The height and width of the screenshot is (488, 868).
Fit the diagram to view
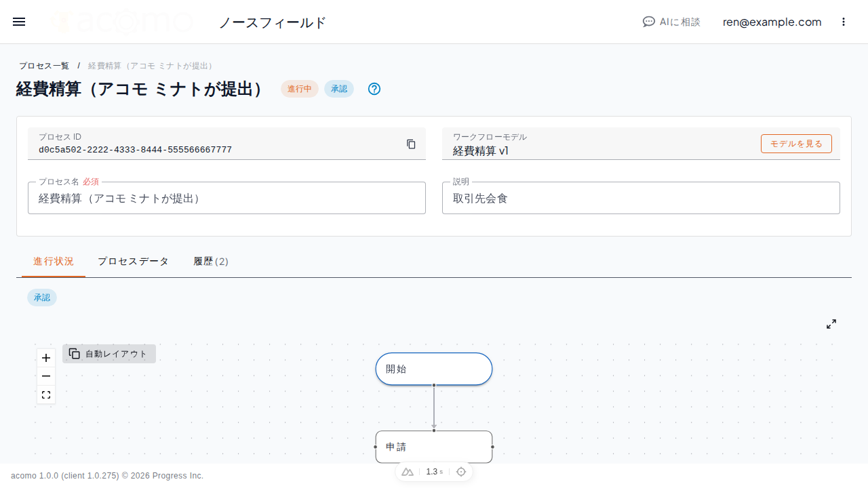[46, 394]
